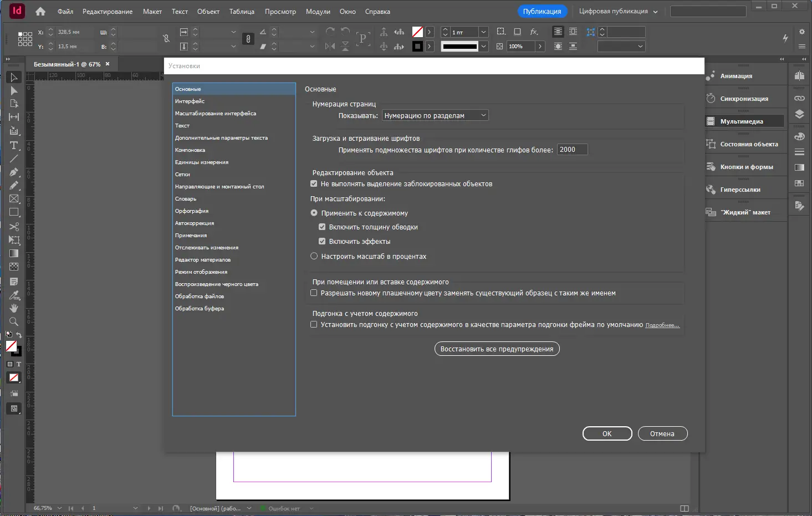Click the glyph count field showing 2000
Viewport: 812px width, 516px height.
pyautogui.click(x=572, y=150)
